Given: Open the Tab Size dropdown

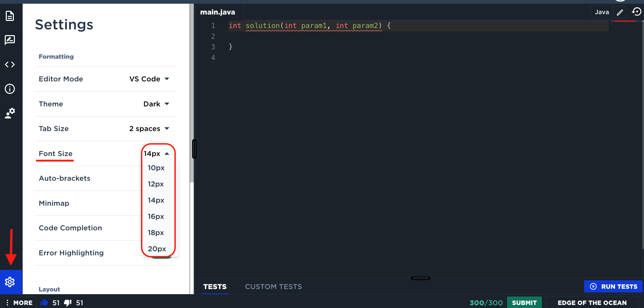Looking at the screenshot, I should pyautogui.click(x=149, y=129).
